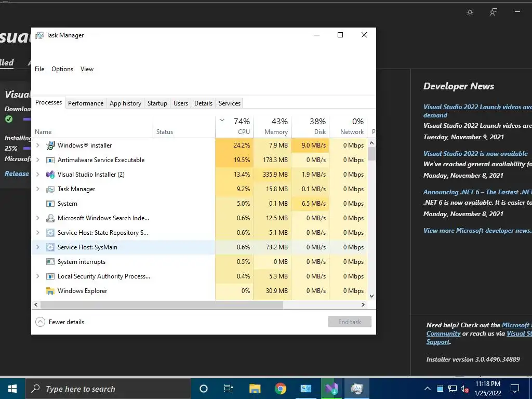Open the Action Center notifications icon
Viewport: 532px width, 399px height.
coord(515,389)
